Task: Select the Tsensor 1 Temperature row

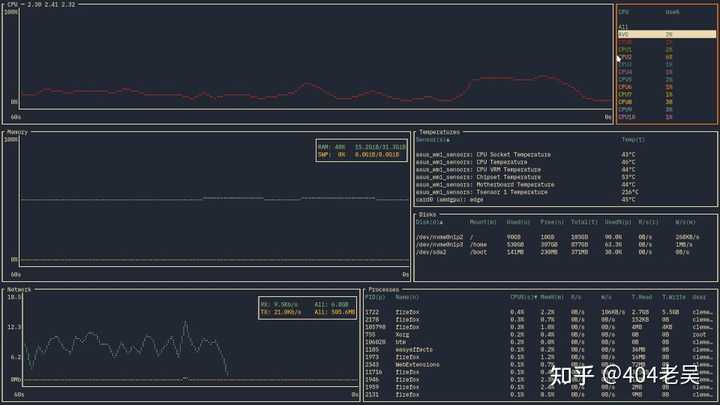Action: (x=565, y=192)
